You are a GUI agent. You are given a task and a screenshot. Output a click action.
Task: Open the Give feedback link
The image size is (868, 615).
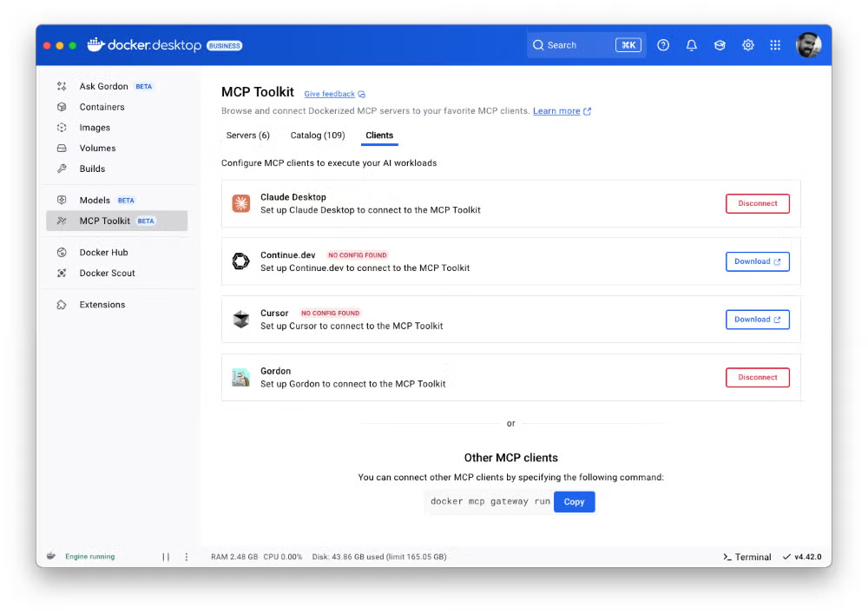(329, 94)
